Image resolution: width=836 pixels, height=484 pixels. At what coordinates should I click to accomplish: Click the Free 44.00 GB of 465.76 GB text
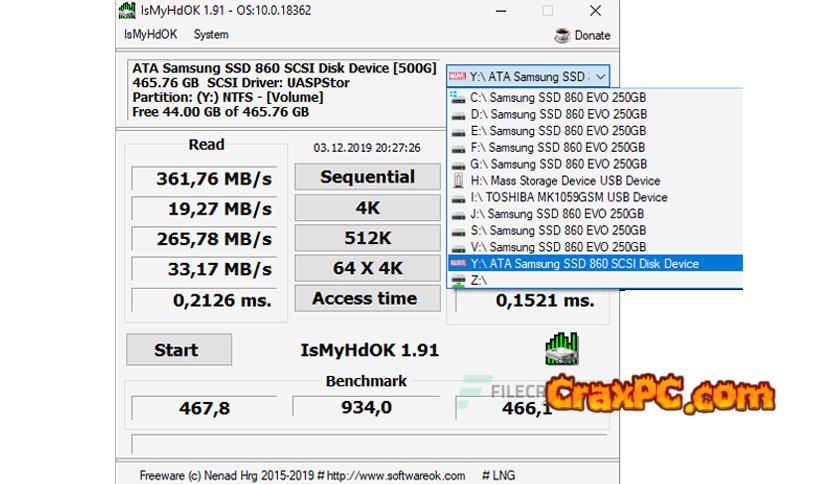221,112
